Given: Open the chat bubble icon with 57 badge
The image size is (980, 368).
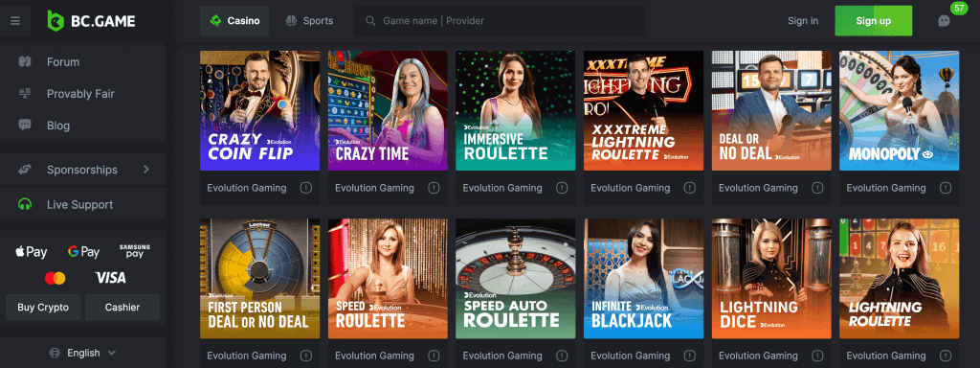Looking at the screenshot, I should (x=944, y=21).
